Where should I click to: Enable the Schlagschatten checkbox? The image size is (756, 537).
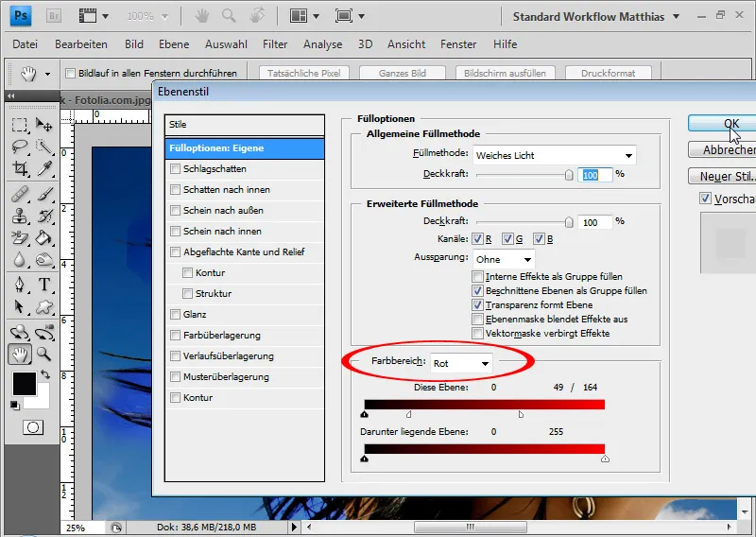pyautogui.click(x=175, y=169)
